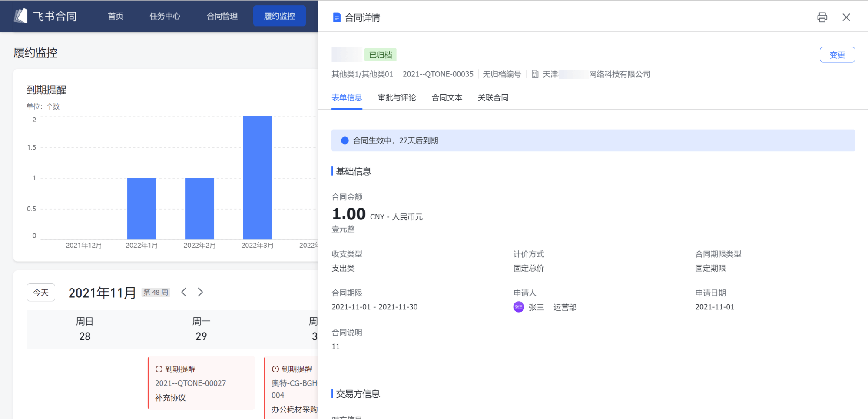Click the 张三 applicant avatar

[x=519, y=307]
